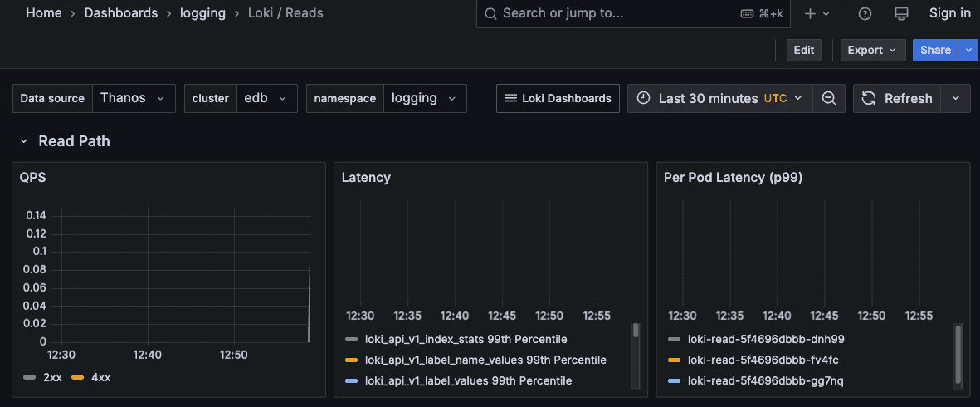Screen dimensions: 980x407
Task: Click the orange 4xx color swatch
Action: [77, 378]
